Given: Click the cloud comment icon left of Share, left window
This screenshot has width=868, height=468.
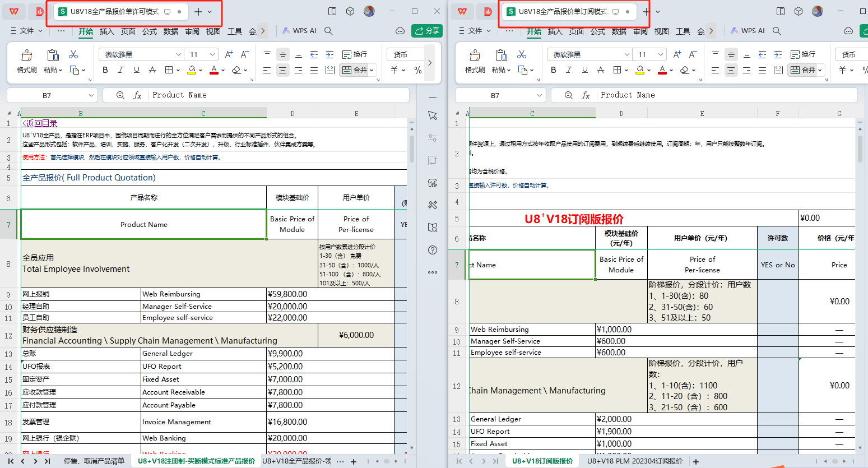Looking at the screenshot, I should coord(400,31).
